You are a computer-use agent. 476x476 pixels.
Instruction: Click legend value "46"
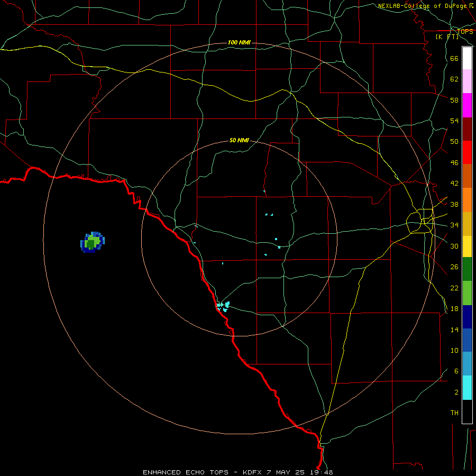(454, 163)
